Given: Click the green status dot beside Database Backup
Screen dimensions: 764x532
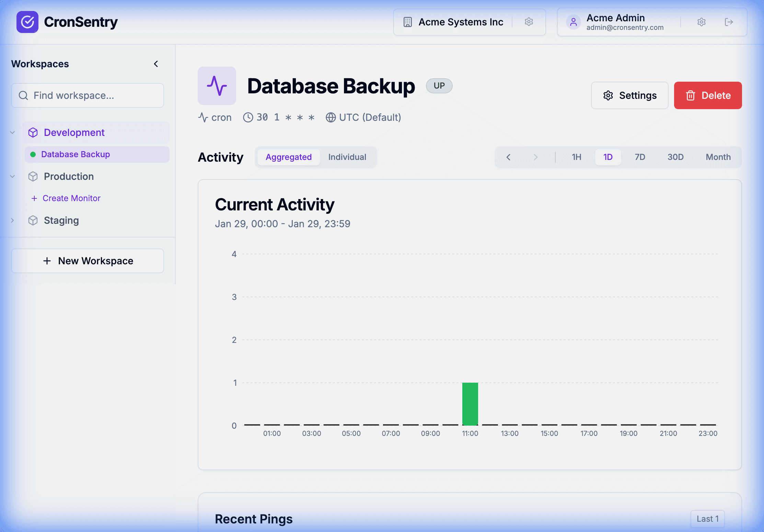Looking at the screenshot, I should click(33, 154).
